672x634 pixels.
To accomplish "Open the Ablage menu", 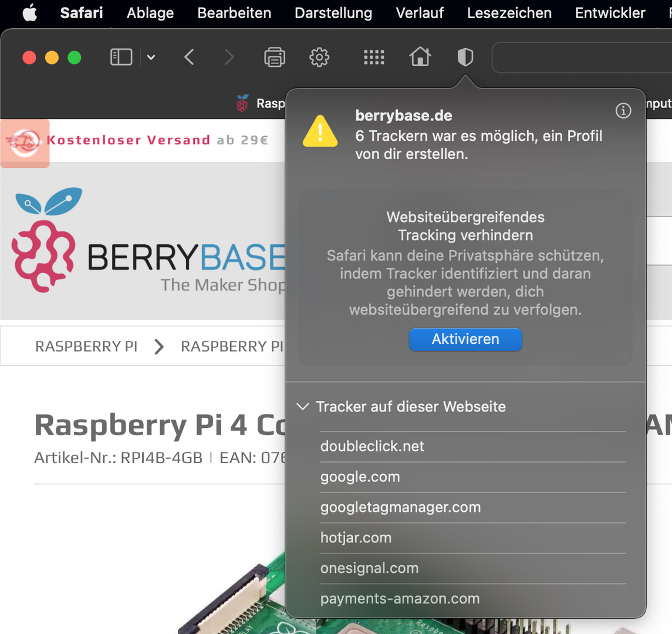I will click(150, 13).
